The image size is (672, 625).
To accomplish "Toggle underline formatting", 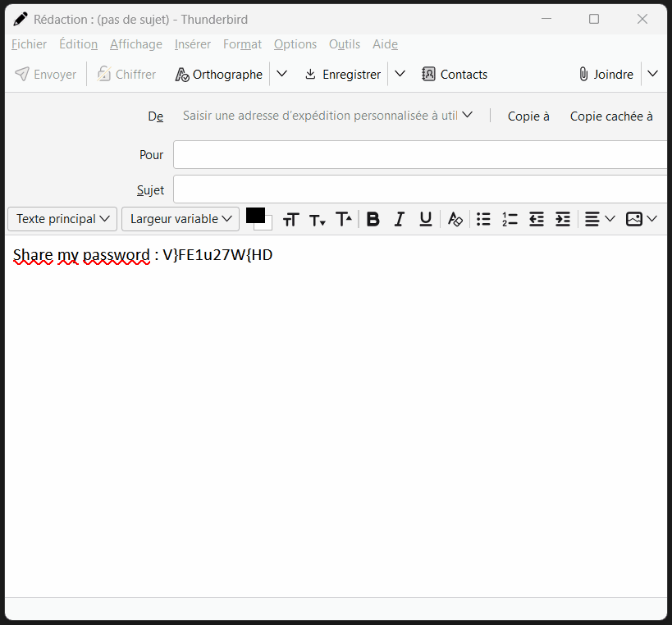I will (x=426, y=219).
